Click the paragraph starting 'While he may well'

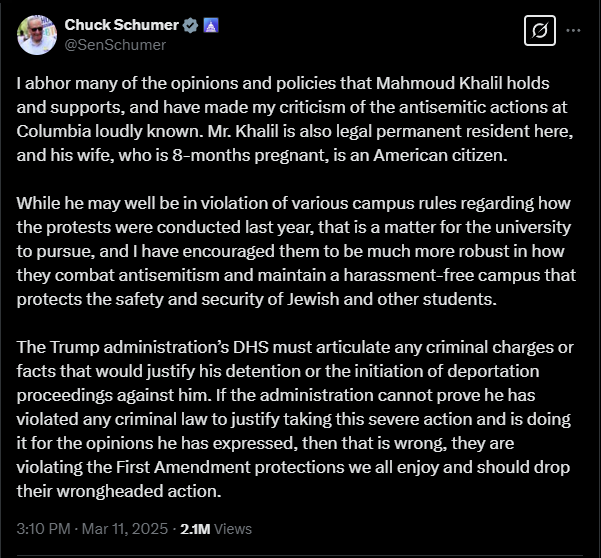pos(296,251)
